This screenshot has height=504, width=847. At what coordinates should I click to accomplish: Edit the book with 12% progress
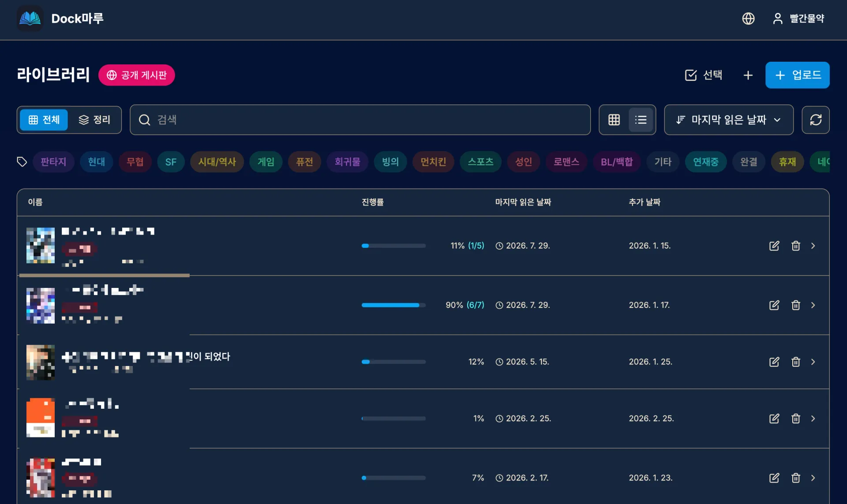coord(774,362)
